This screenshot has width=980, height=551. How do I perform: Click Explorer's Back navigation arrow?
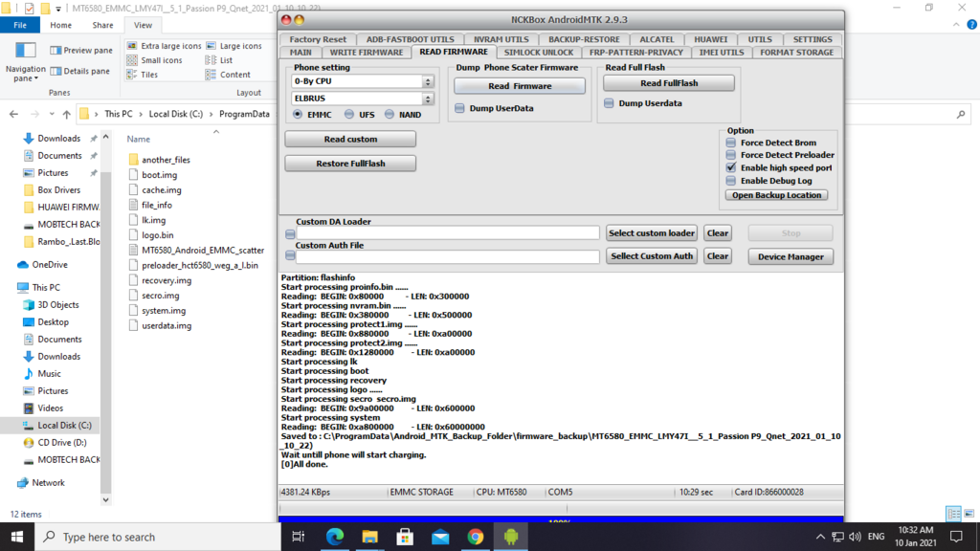click(x=13, y=115)
